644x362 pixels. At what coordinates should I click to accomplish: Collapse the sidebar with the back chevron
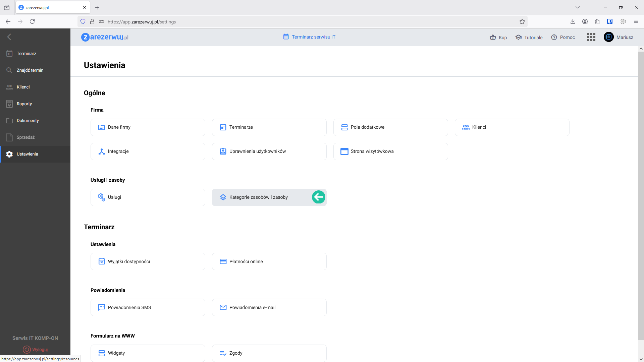9,37
